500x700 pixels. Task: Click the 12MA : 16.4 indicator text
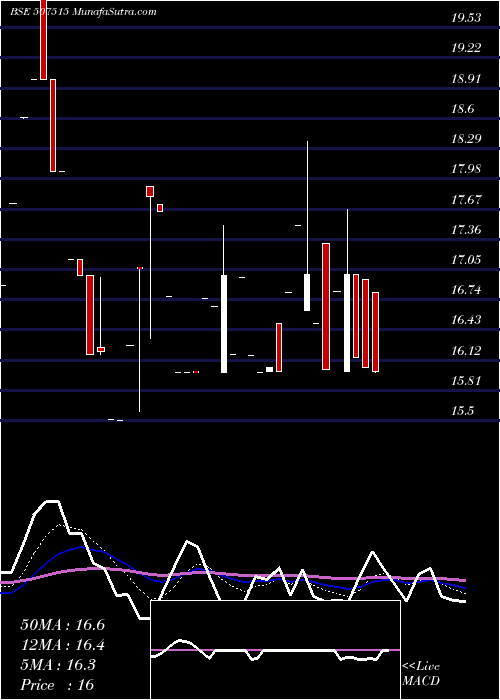point(62,645)
